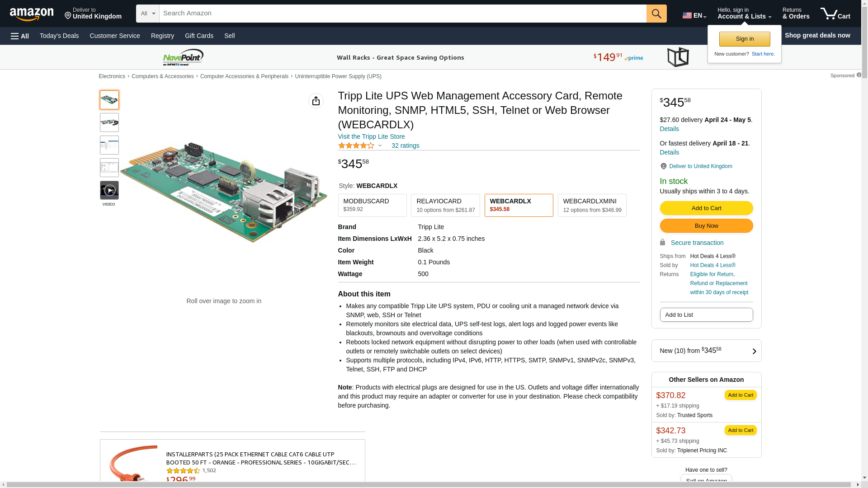Click the Sponsored info icon
Screen dimensions: 868x488
point(859,75)
